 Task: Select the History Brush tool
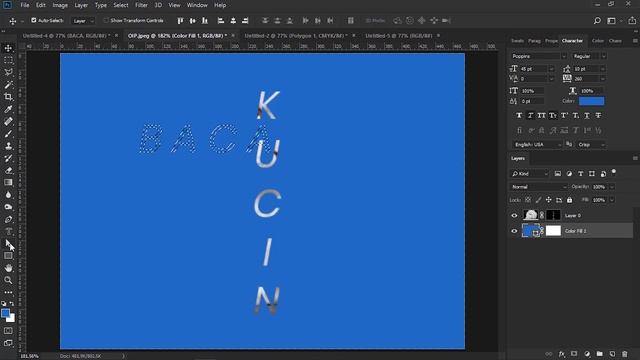pyautogui.click(x=8, y=158)
